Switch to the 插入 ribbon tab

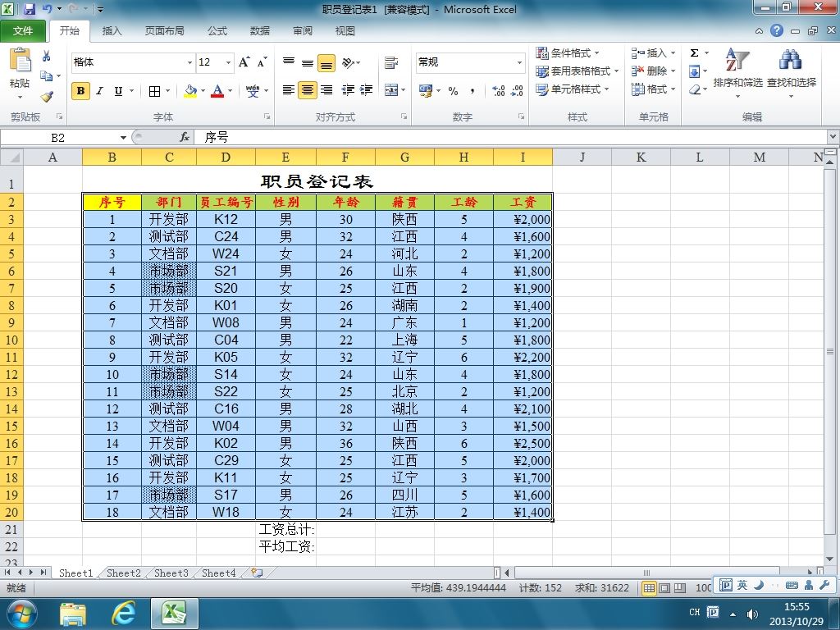click(112, 31)
